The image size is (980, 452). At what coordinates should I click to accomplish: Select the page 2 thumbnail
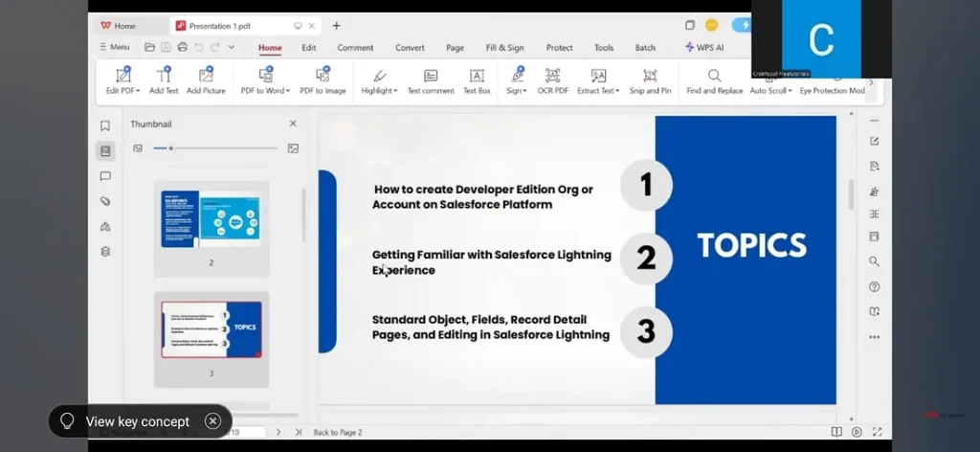pyautogui.click(x=211, y=218)
